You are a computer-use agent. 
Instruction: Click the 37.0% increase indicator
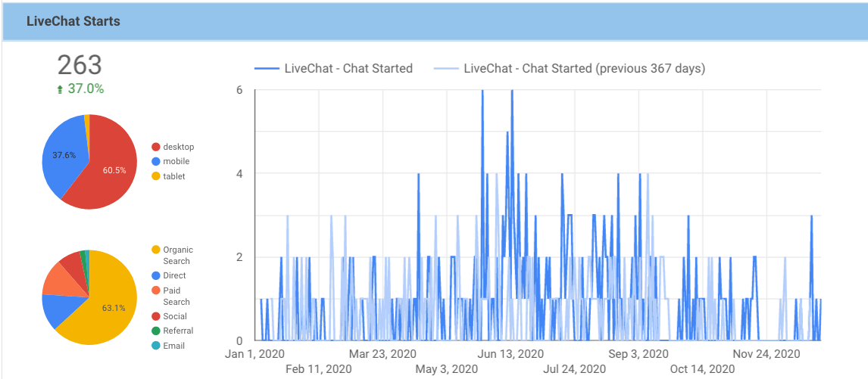click(x=86, y=89)
